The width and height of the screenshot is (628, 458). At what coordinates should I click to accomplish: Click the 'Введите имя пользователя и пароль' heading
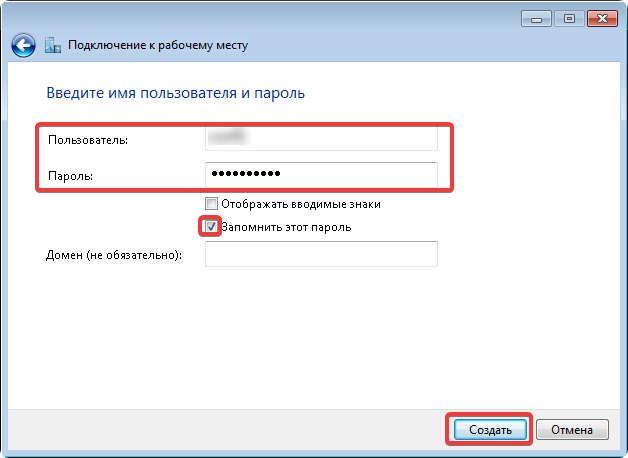pos(175,93)
